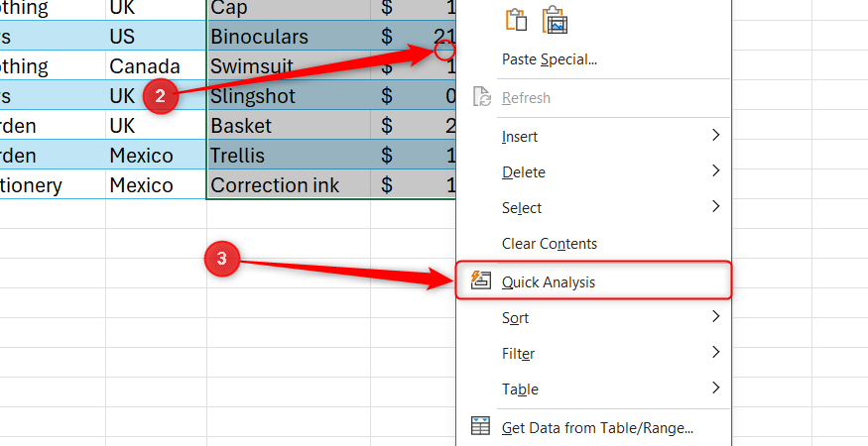The height and width of the screenshot is (446, 868).
Task: Open the Insert submenu
Action: (593, 136)
